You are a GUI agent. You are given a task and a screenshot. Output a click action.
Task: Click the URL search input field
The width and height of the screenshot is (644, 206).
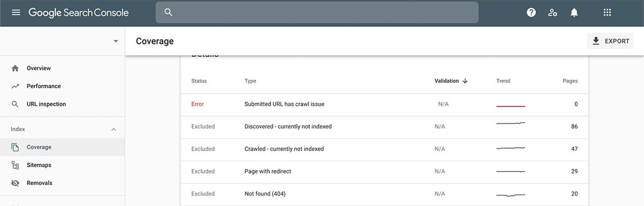pyautogui.click(x=317, y=12)
